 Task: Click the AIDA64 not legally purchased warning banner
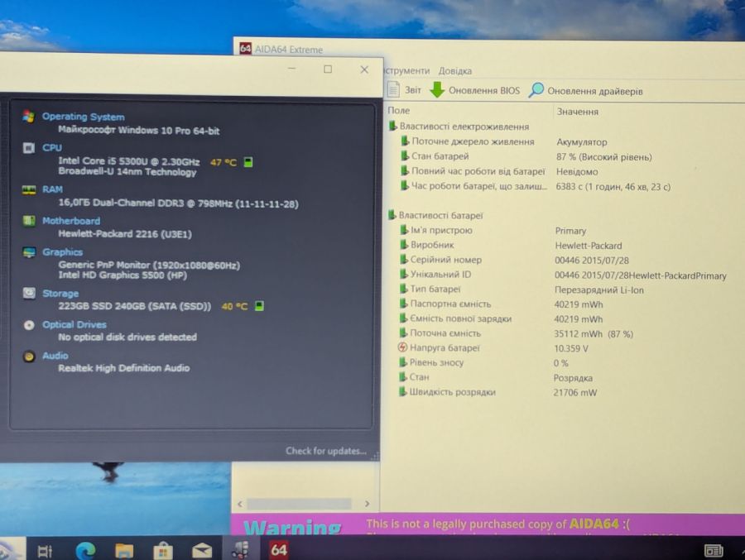click(x=488, y=524)
